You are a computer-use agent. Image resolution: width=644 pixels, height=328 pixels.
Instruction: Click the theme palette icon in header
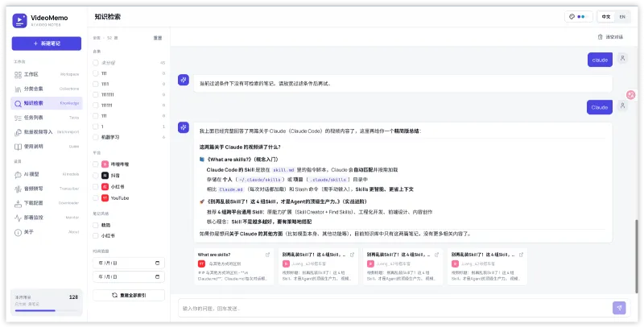coord(572,17)
